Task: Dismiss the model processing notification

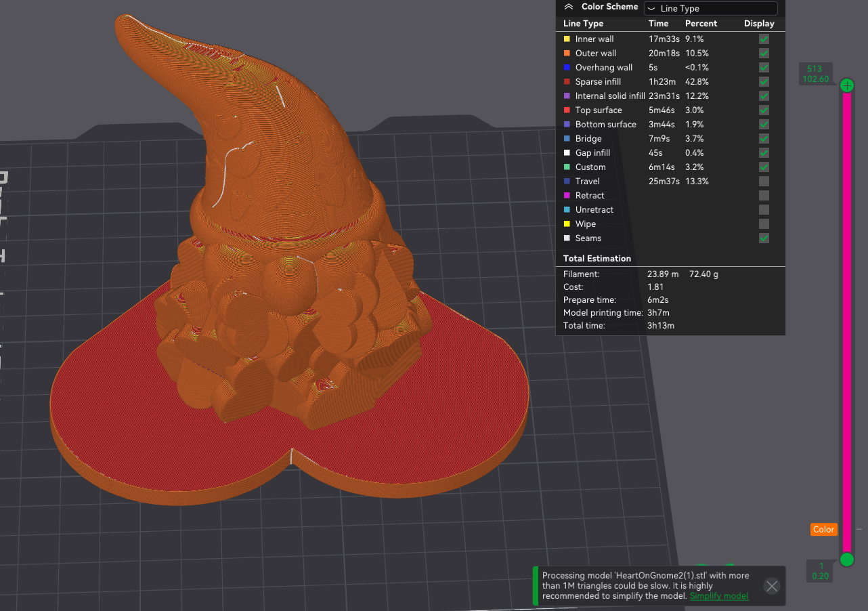Action: (771, 586)
